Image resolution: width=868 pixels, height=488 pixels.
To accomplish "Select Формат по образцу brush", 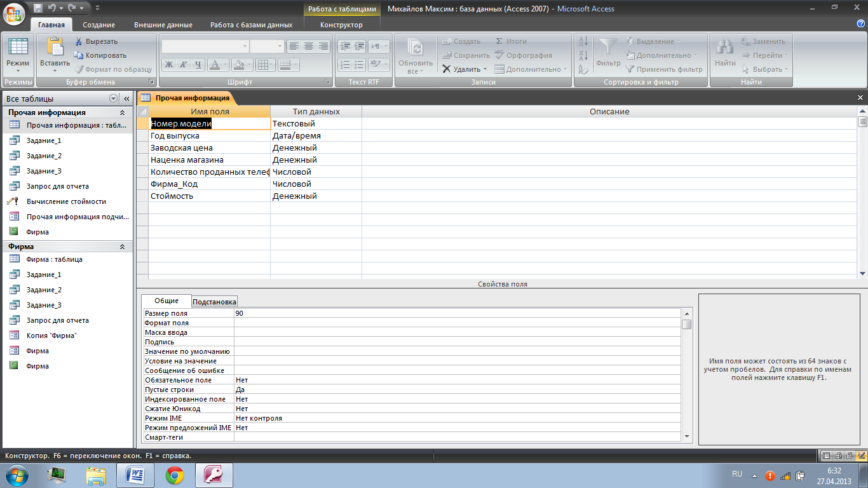I will [x=113, y=69].
